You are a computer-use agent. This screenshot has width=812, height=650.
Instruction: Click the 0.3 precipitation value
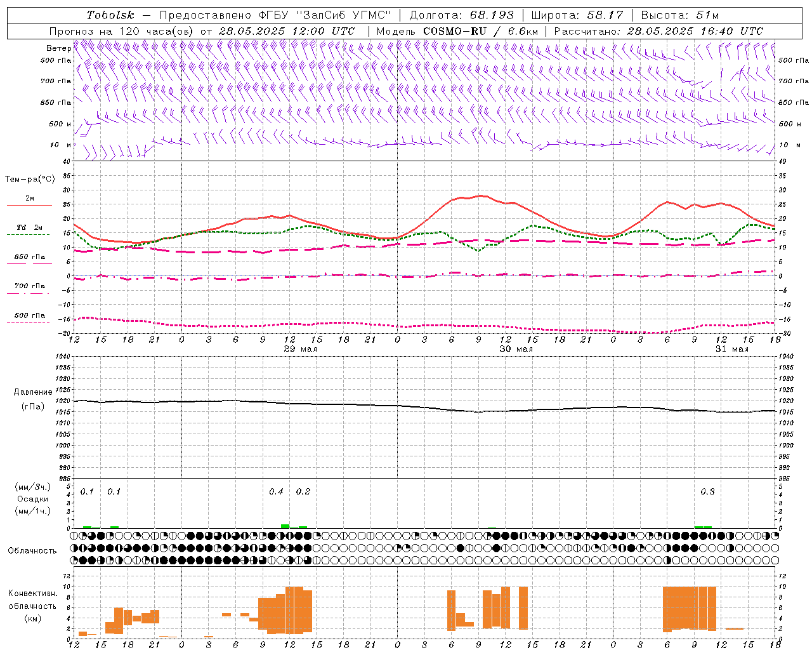pyautogui.click(x=707, y=492)
